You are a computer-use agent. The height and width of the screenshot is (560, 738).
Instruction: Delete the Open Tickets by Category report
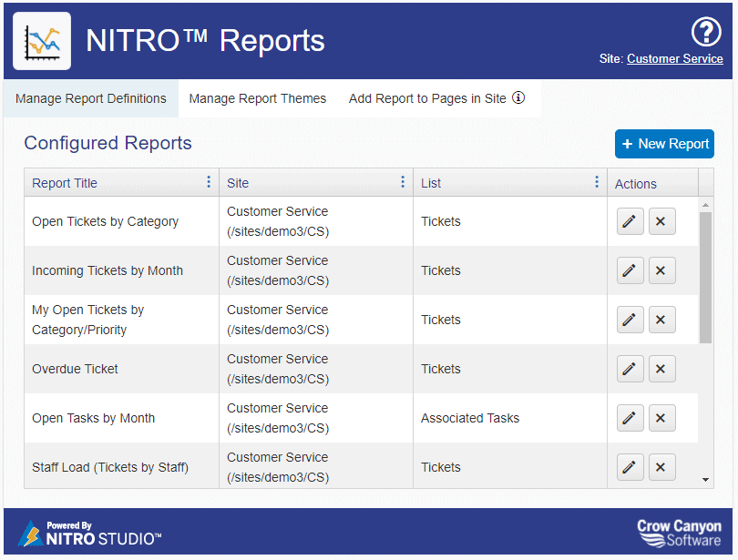coord(661,221)
